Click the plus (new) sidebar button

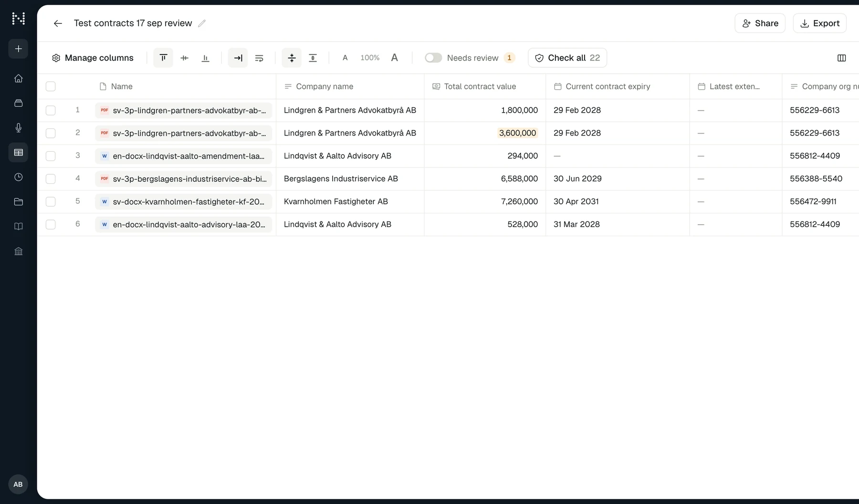[x=18, y=49]
